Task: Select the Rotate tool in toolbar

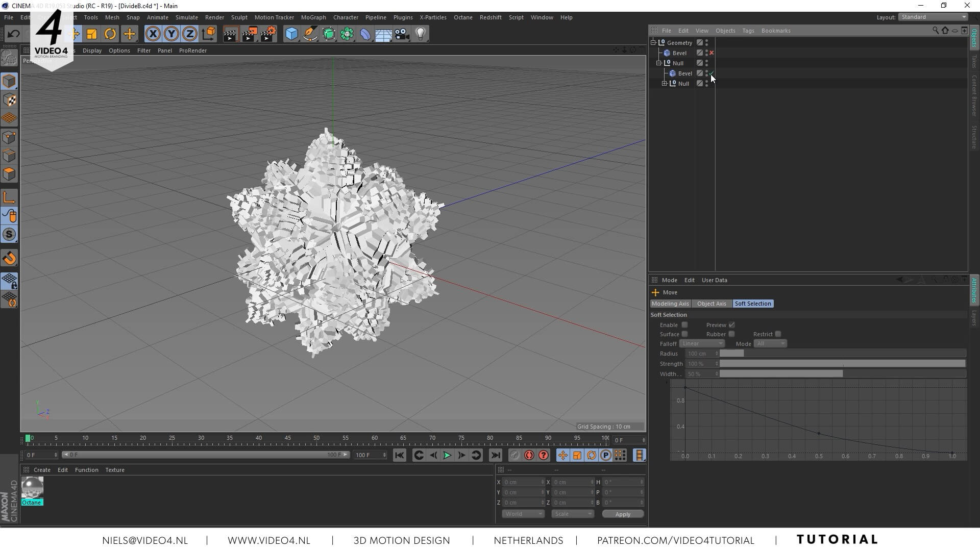Action: click(x=110, y=34)
